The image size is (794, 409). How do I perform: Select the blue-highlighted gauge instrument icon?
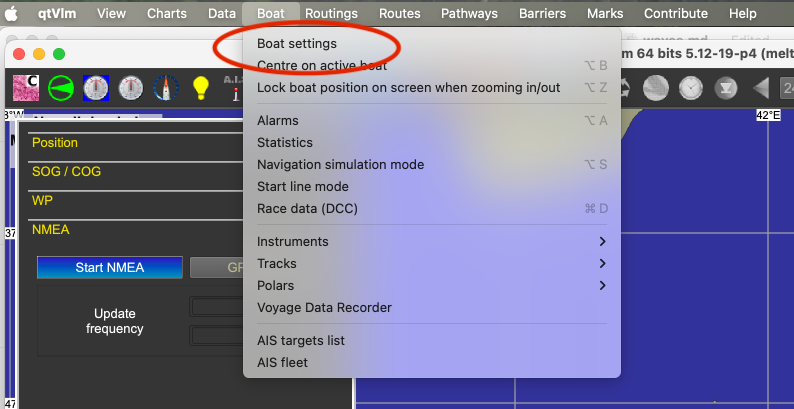(x=96, y=88)
